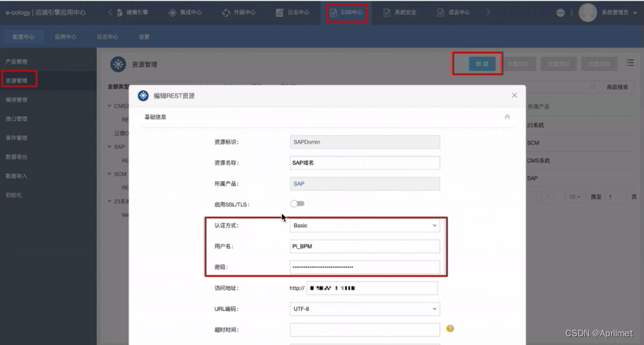Click the 高级搜索 button
The height and width of the screenshot is (345, 644).
617,87
